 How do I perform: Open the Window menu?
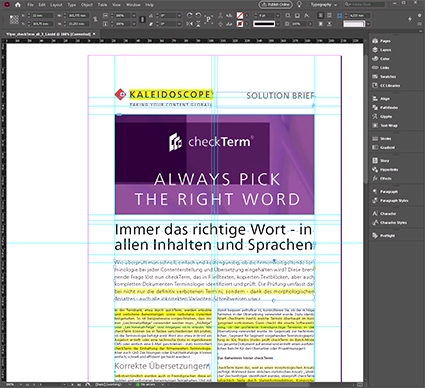[x=133, y=5]
